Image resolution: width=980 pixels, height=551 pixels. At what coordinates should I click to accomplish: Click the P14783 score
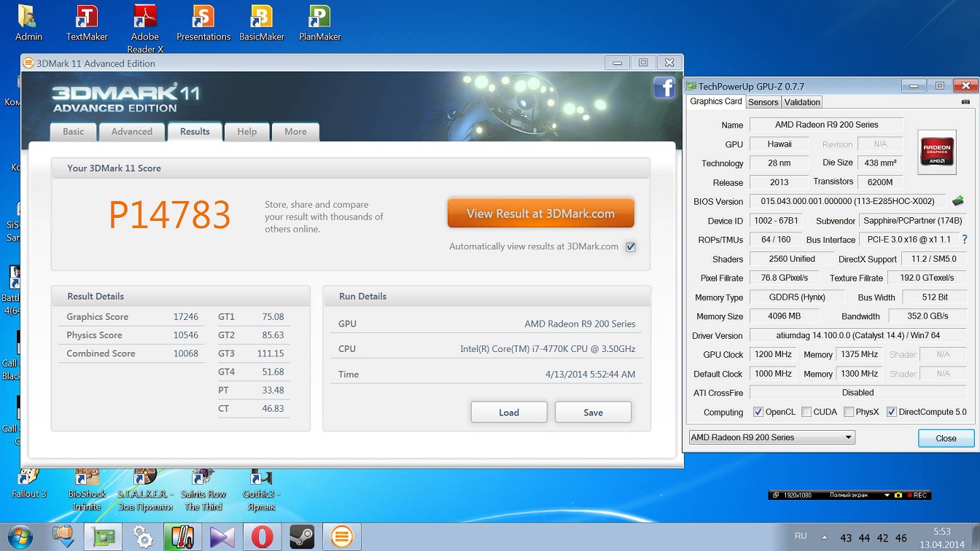point(169,215)
